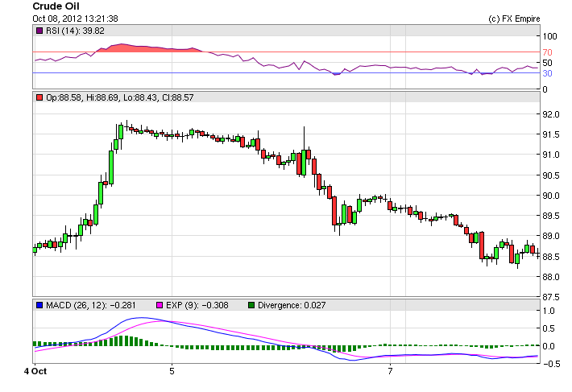Click the price axis label '88.5'
Viewport: 572px width, 392px height.
[551, 257]
